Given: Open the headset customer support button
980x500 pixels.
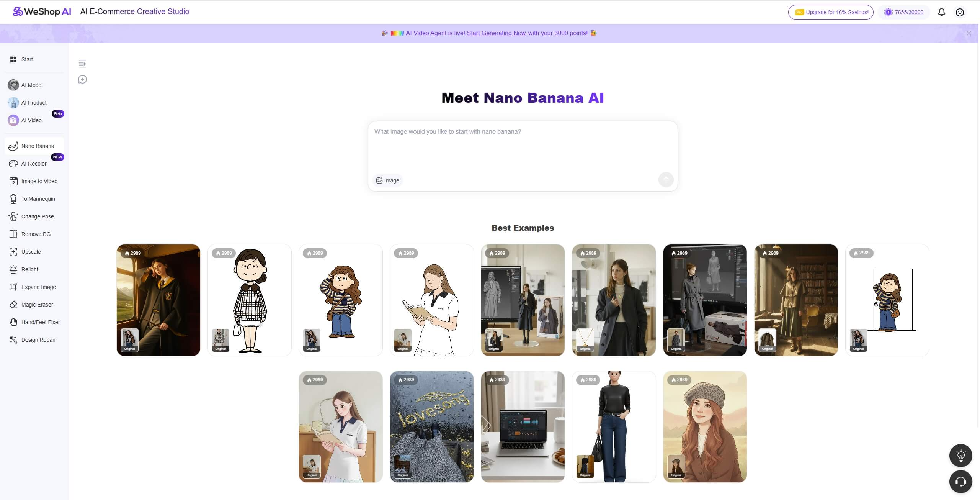Looking at the screenshot, I should [960, 482].
